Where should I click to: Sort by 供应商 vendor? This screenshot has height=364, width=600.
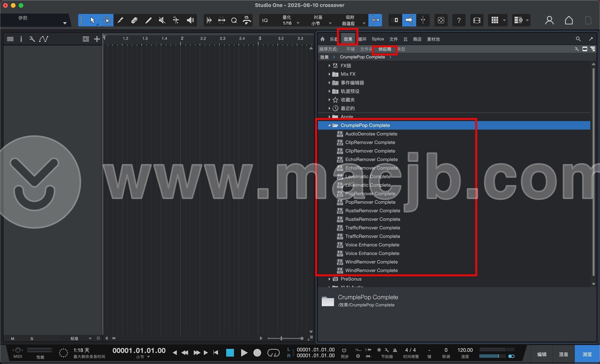click(x=385, y=49)
